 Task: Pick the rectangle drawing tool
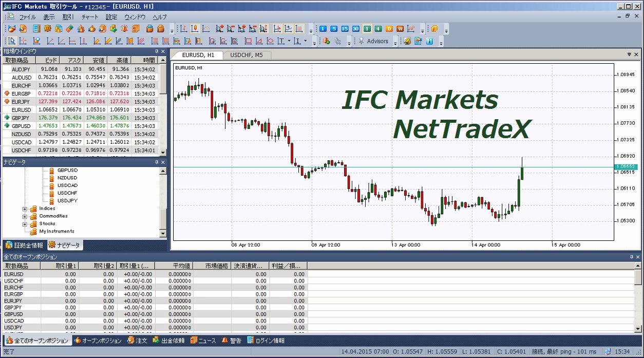pos(248,41)
